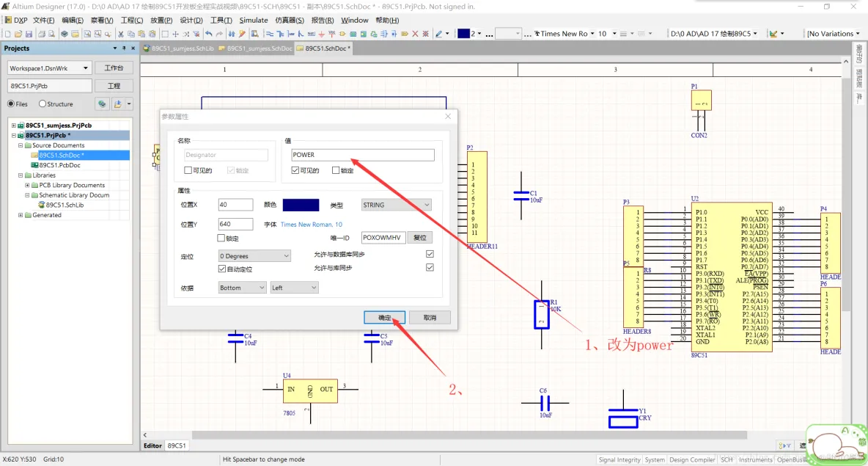Click the New document toolbar icon
Screen dimensions: 868x466
pyautogui.click(x=8, y=34)
